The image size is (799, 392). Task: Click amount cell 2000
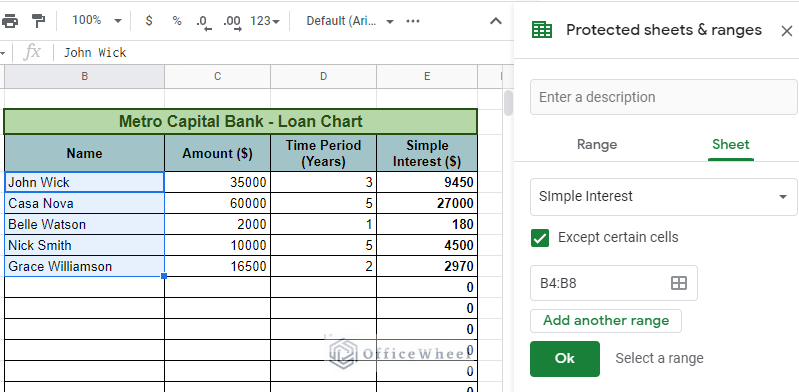click(x=218, y=224)
